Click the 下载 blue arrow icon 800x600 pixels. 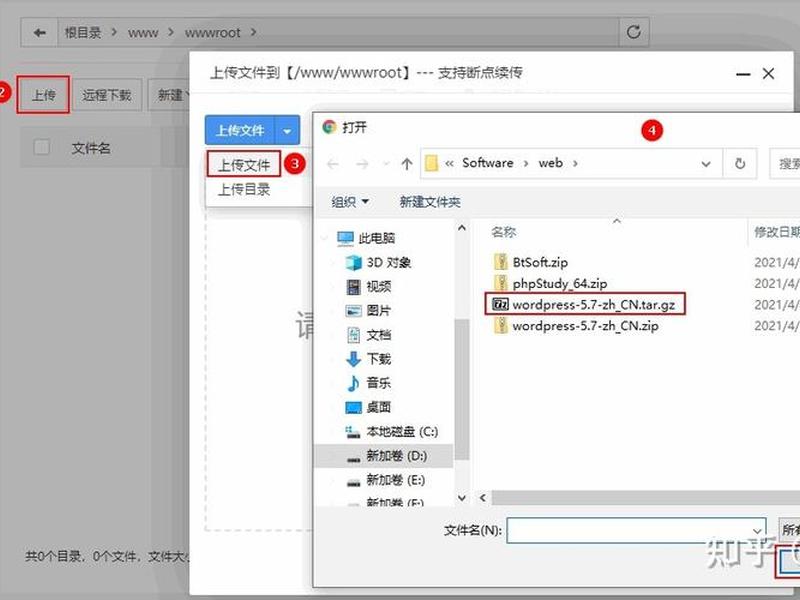[x=354, y=359]
